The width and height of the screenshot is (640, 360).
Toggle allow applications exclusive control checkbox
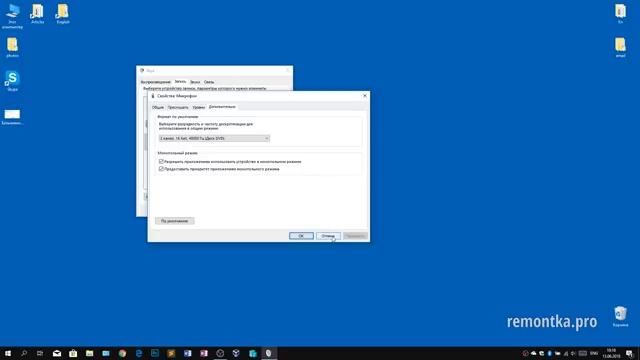pos(161,162)
